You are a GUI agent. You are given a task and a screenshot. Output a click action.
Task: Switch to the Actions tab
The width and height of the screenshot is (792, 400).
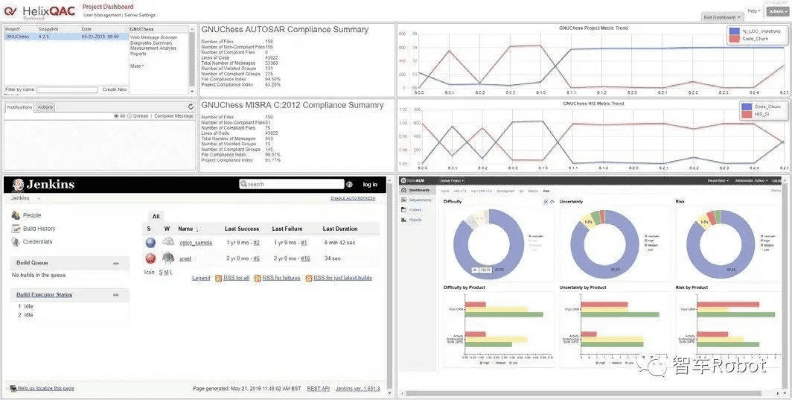point(47,105)
